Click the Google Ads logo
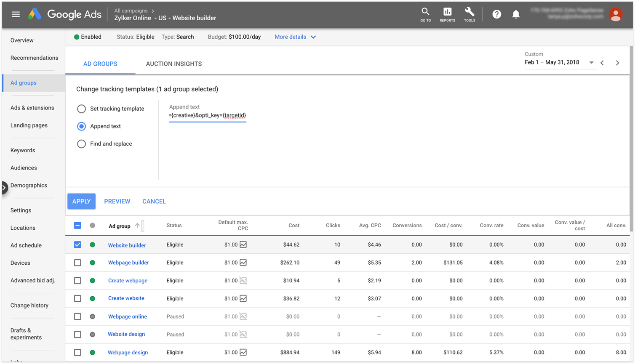Image resolution: width=635 pixels, height=364 pixels. (x=65, y=14)
